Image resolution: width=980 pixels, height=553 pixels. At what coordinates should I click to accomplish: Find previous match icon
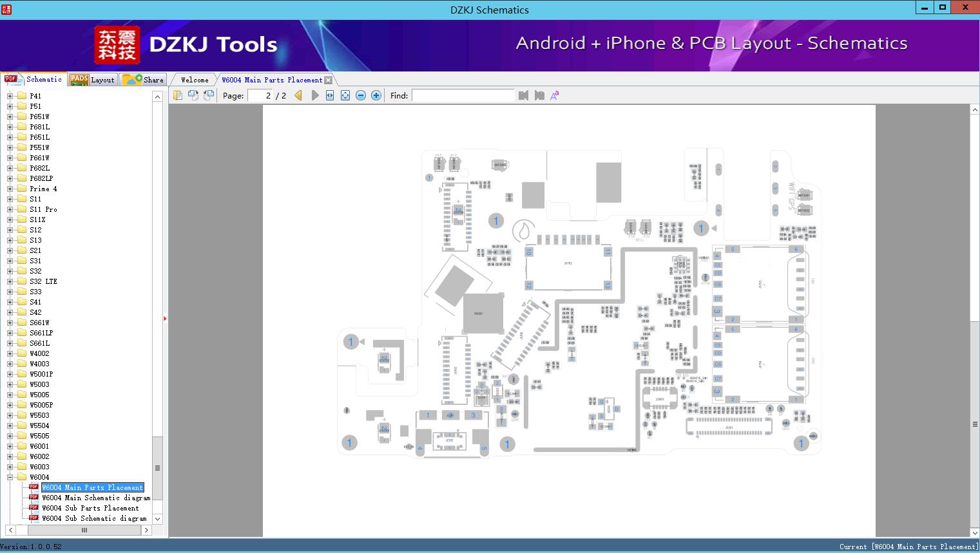(x=523, y=95)
